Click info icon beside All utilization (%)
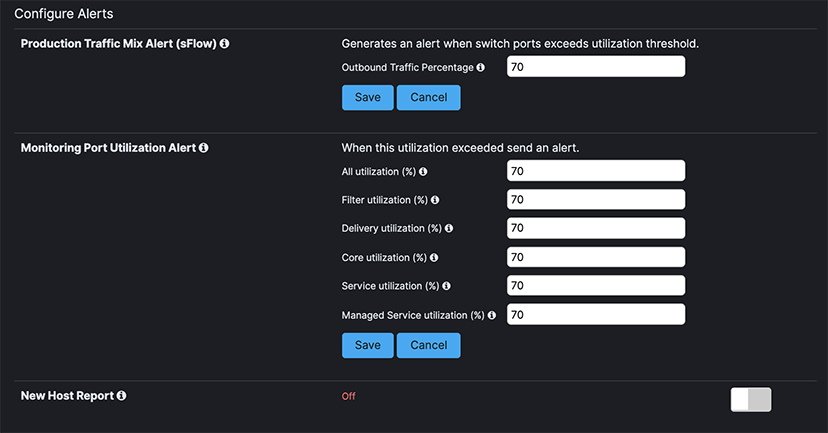Image resolution: width=828 pixels, height=433 pixels. pyautogui.click(x=423, y=172)
